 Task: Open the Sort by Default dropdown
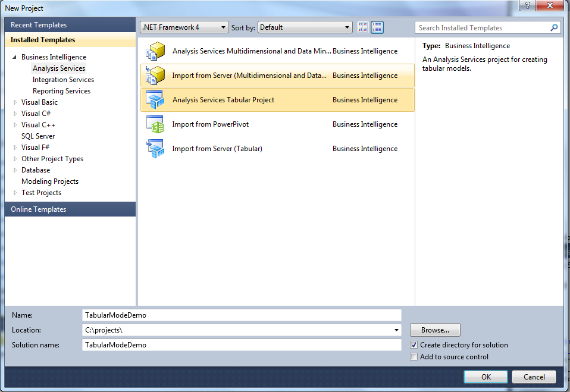coord(305,27)
